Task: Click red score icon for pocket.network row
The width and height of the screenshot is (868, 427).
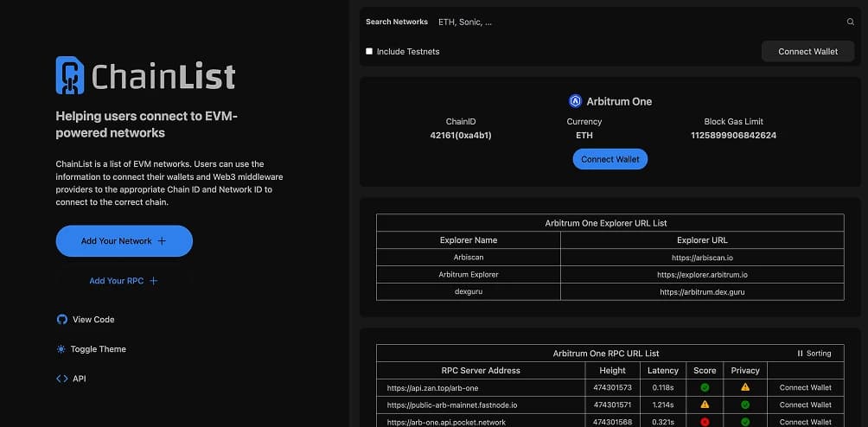Action: [x=705, y=422]
